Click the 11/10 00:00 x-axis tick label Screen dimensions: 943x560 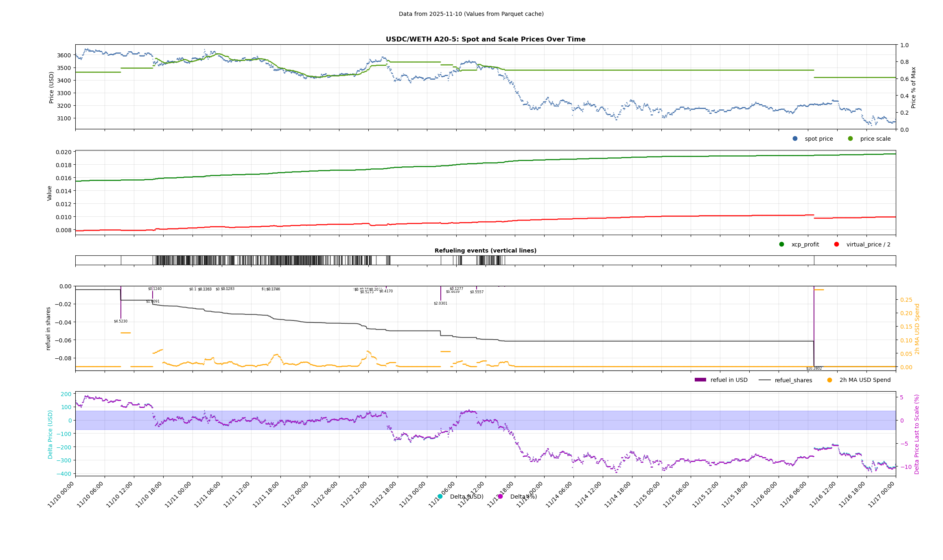tap(61, 495)
